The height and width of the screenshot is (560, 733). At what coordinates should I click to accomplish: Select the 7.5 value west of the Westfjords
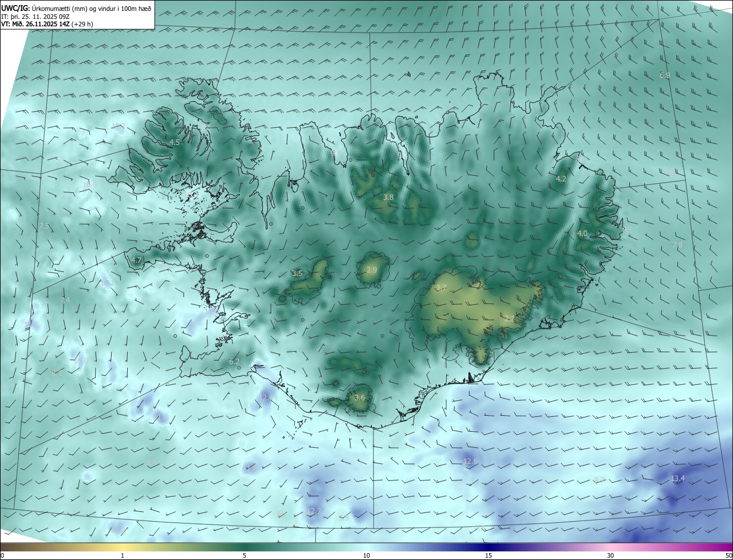44,226
